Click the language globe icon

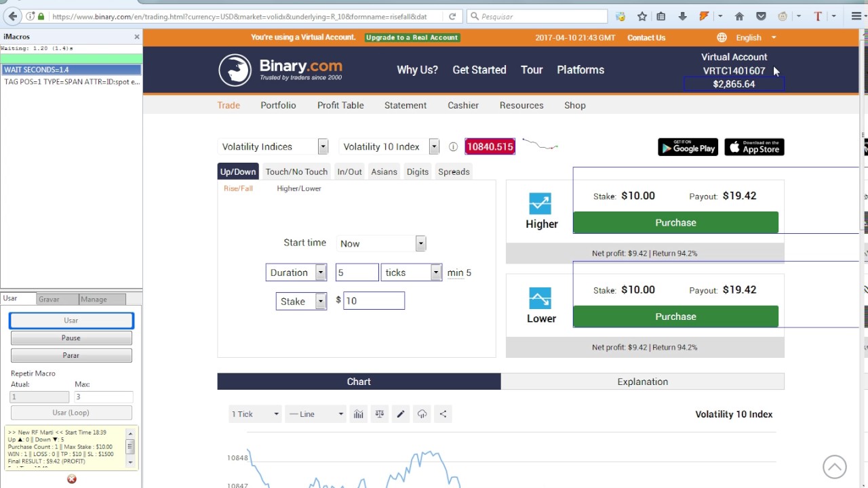pyautogui.click(x=722, y=38)
